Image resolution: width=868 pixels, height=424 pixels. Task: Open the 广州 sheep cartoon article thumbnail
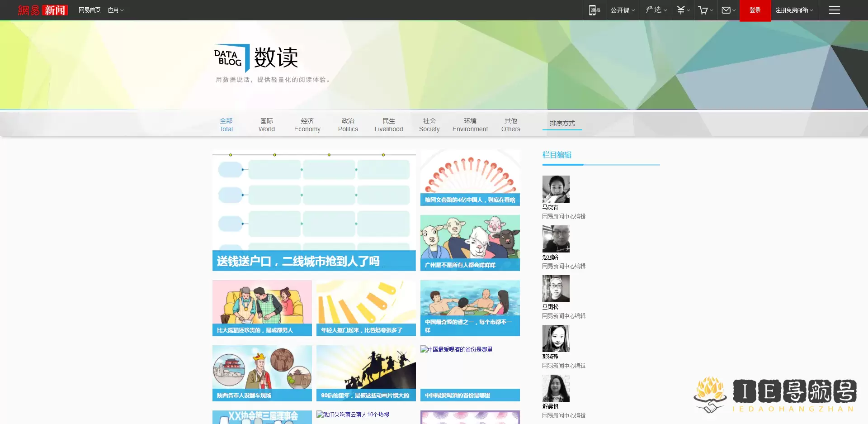pos(470,242)
